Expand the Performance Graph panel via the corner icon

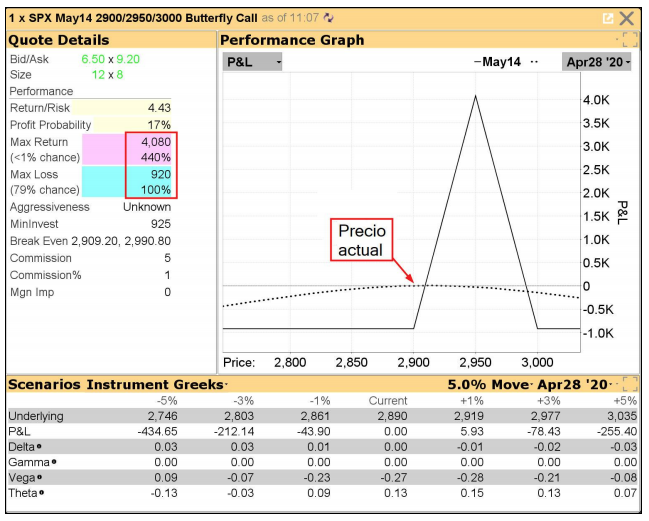pyautogui.click(x=629, y=40)
